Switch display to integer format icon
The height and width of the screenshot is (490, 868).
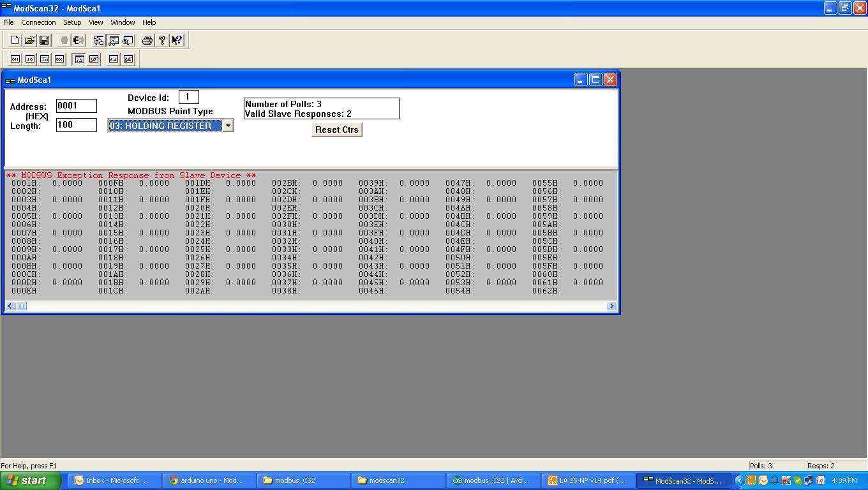[x=44, y=59]
